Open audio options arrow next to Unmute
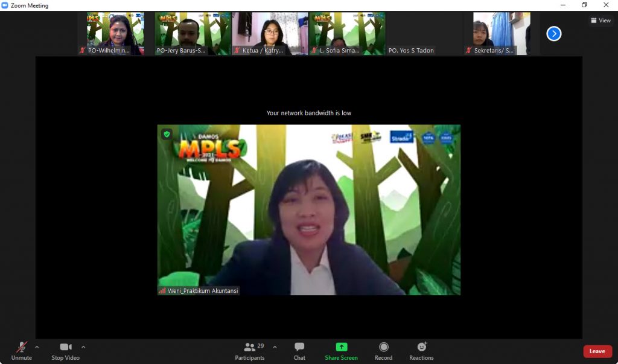 click(37, 347)
